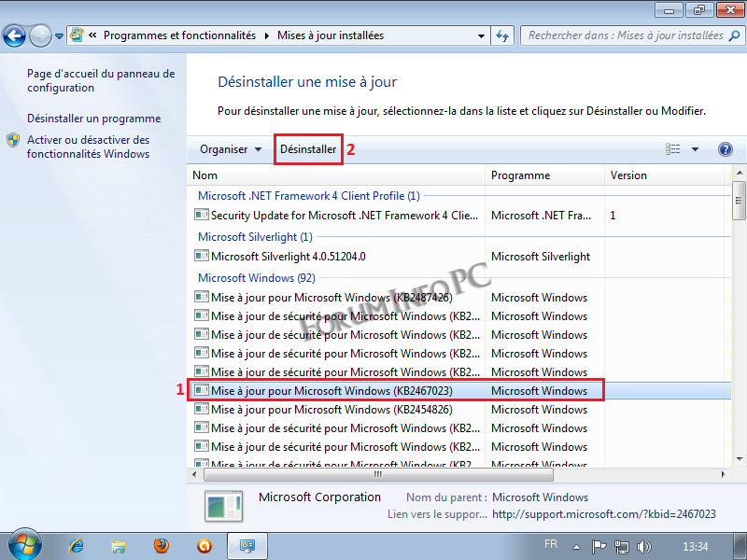Screen dimensions: 747x560
Task: Click the 13:34 clock
Action: (x=695, y=546)
